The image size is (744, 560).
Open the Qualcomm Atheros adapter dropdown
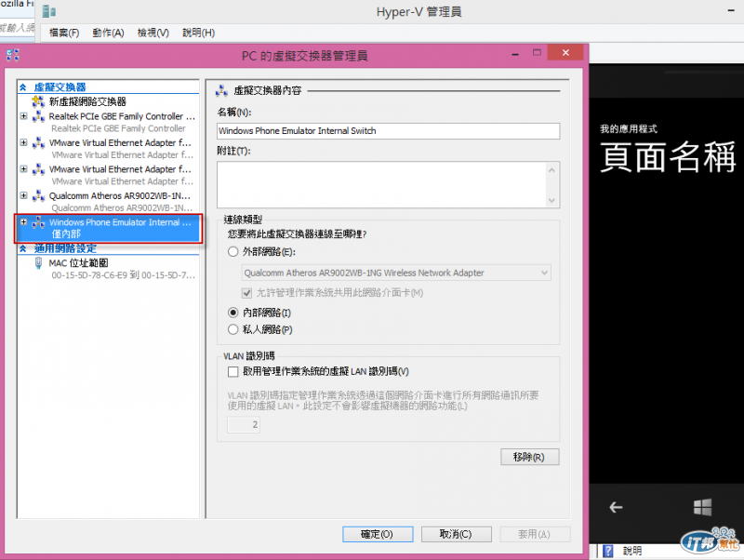click(544, 273)
